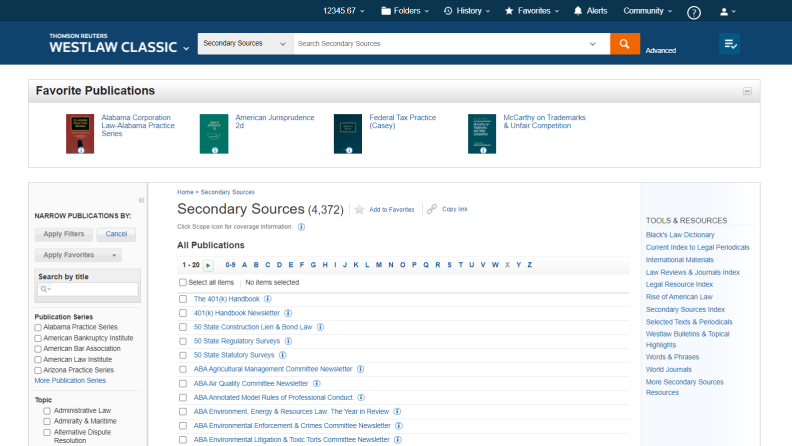Enable the Administrative Law topic checkbox

[47, 410]
